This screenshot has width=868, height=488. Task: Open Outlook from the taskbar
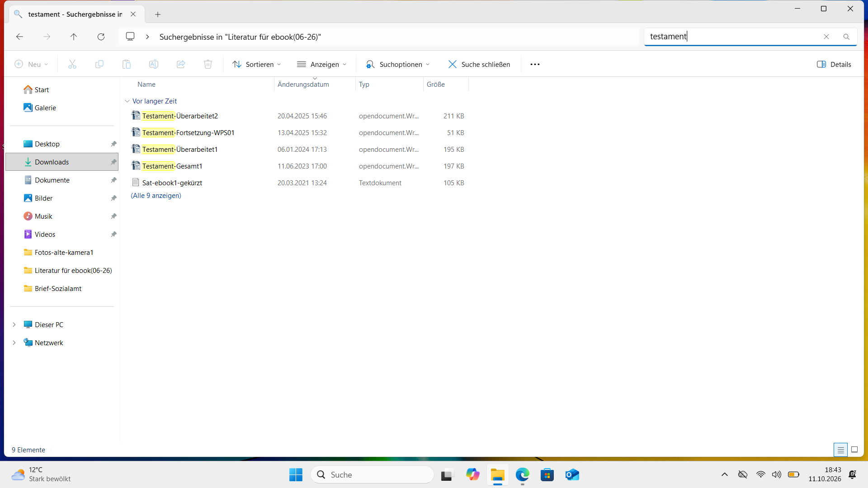tap(572, 475)
